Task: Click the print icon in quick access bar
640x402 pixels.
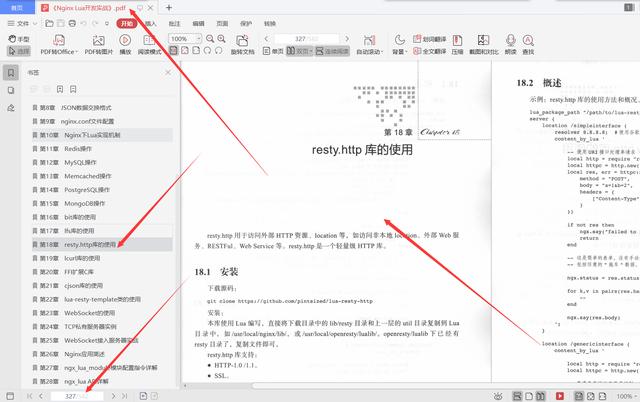Action: [x=72, y=24]
